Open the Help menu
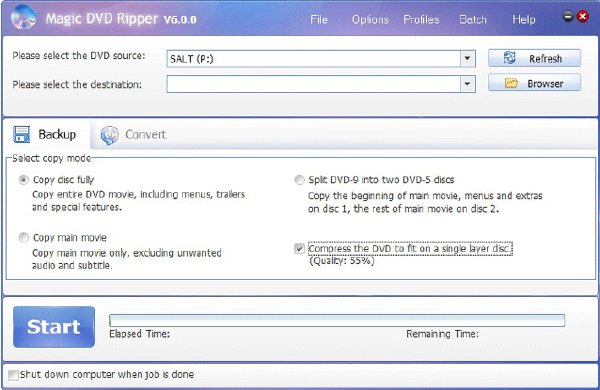600x390 pixels. coord(523,20)
